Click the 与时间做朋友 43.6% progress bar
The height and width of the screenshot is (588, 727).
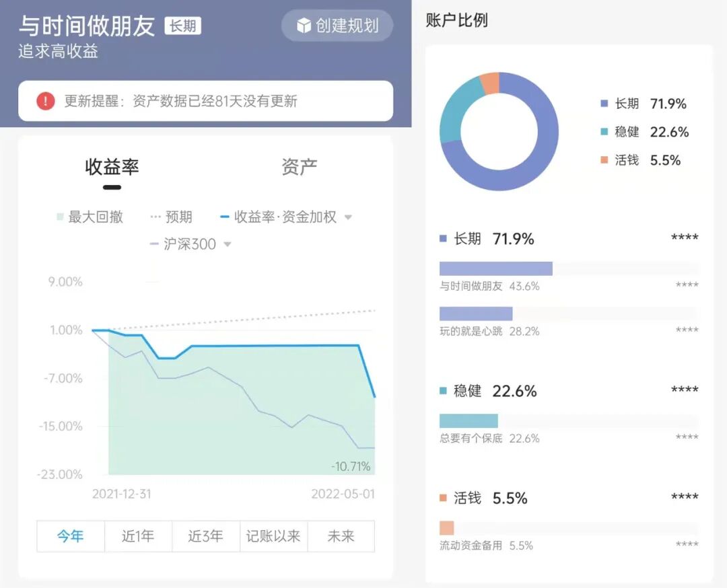pos(495,268)
